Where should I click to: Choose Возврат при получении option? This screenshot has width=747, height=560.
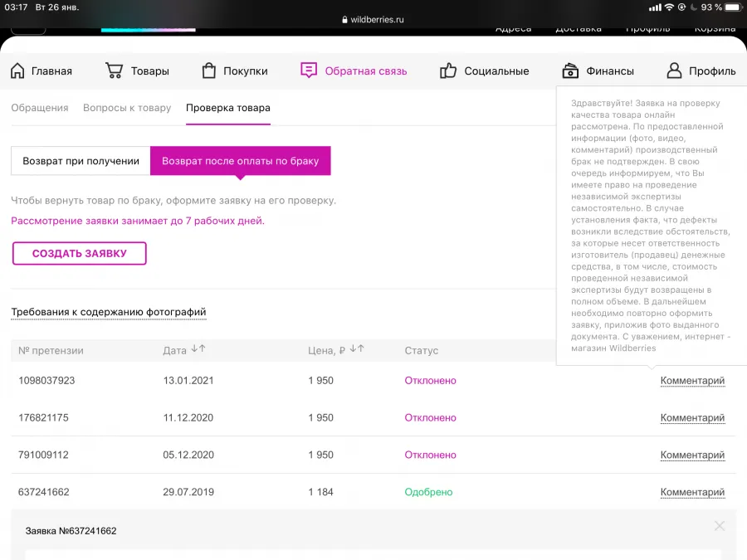pyautogui.click(x=81, y=161)
